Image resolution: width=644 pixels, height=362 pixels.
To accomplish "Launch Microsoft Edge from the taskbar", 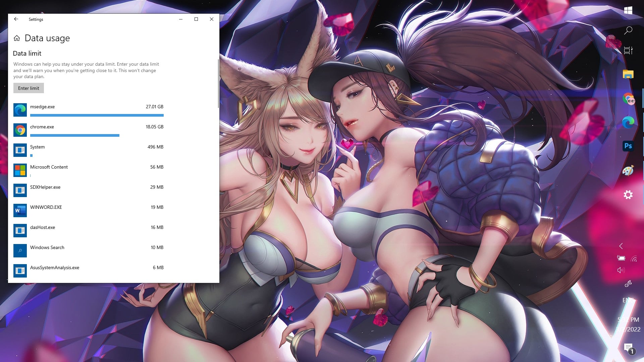I will click(x=628, y=122).
